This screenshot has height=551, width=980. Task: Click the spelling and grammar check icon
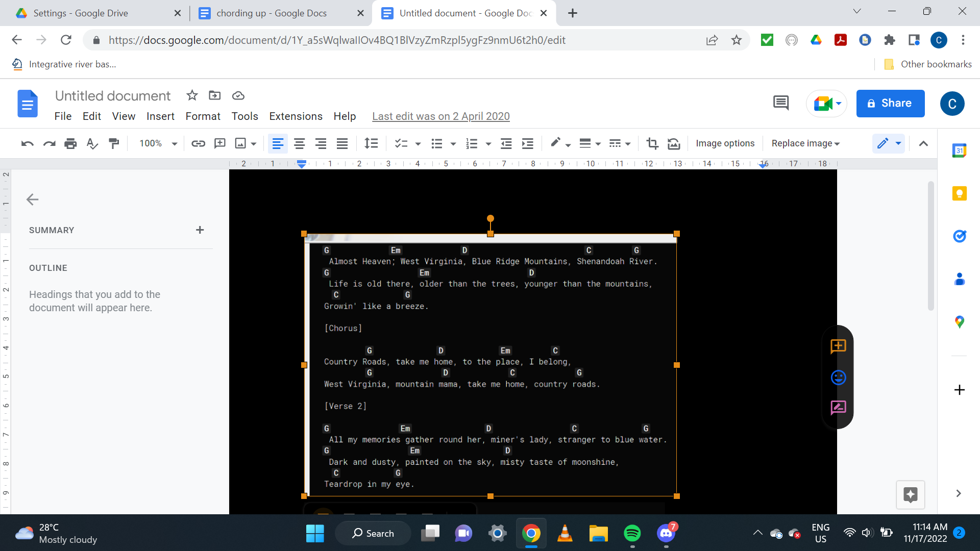tap(92, 143)
